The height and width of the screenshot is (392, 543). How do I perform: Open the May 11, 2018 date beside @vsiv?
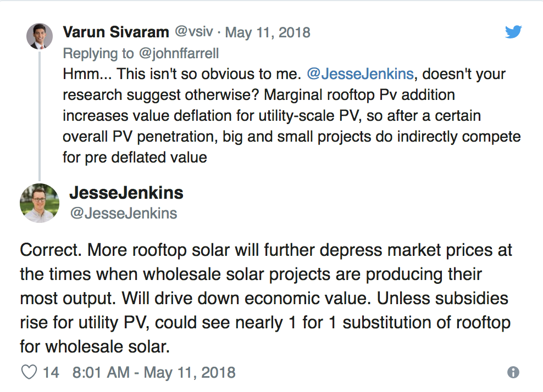tap(268, 32)
